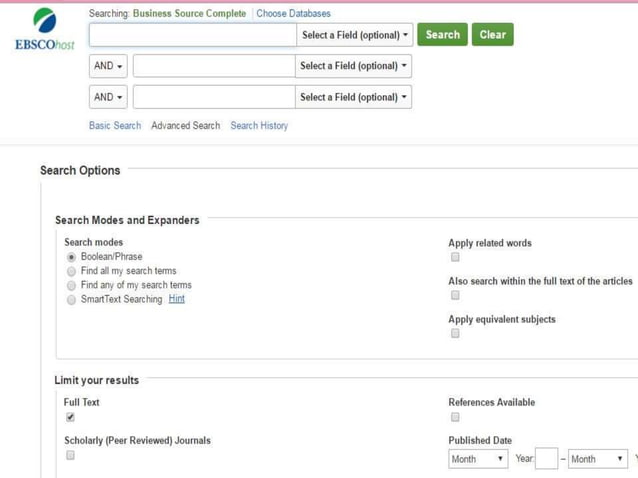
Task: Open the Search History tab
Action: 259,126
